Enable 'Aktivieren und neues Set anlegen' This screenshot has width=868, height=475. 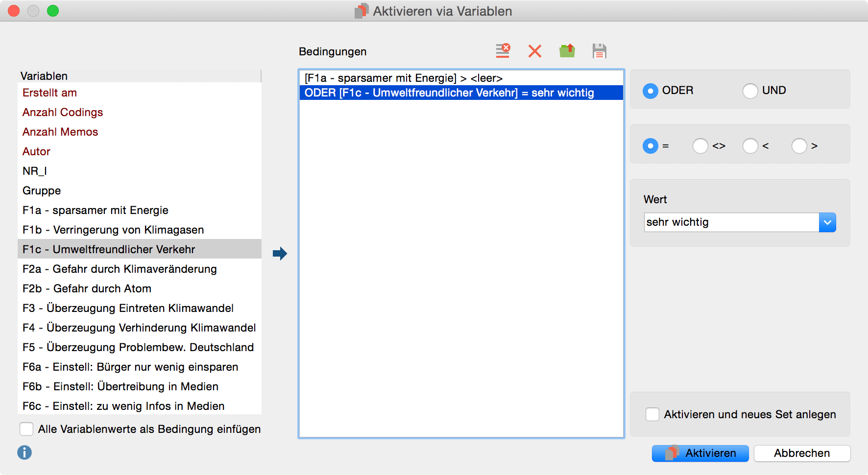pos(652,414)
